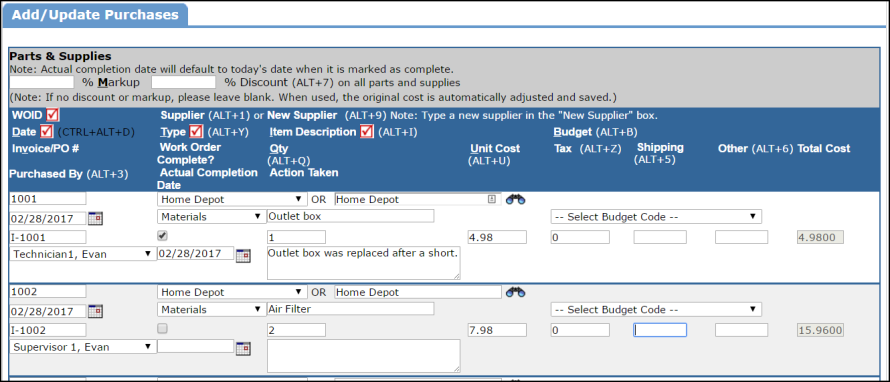The image size is (890, 382).
Task: Open supplier search binoculars for WOID 1002
Action: pos(516,292)
